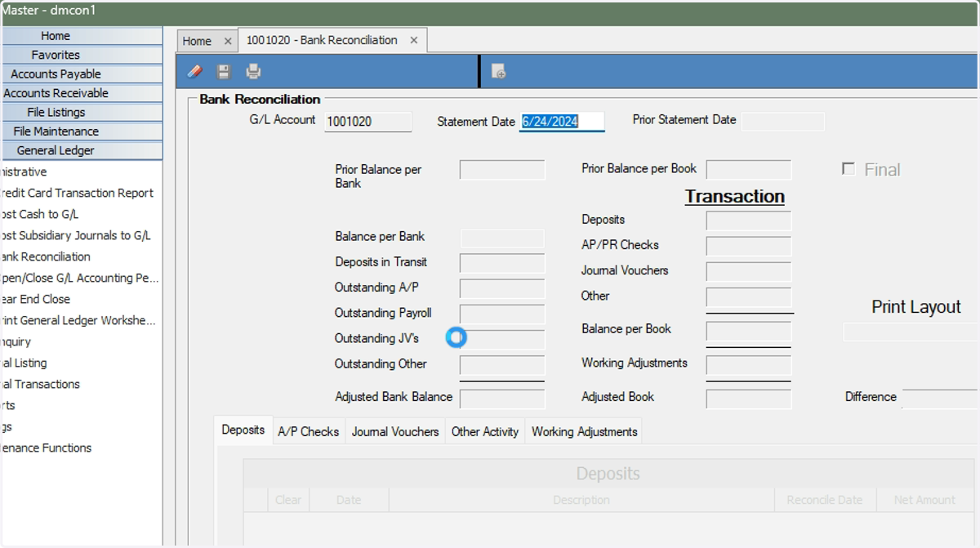Open the File Maintenance section
The image size is (980, 548).
82,131
